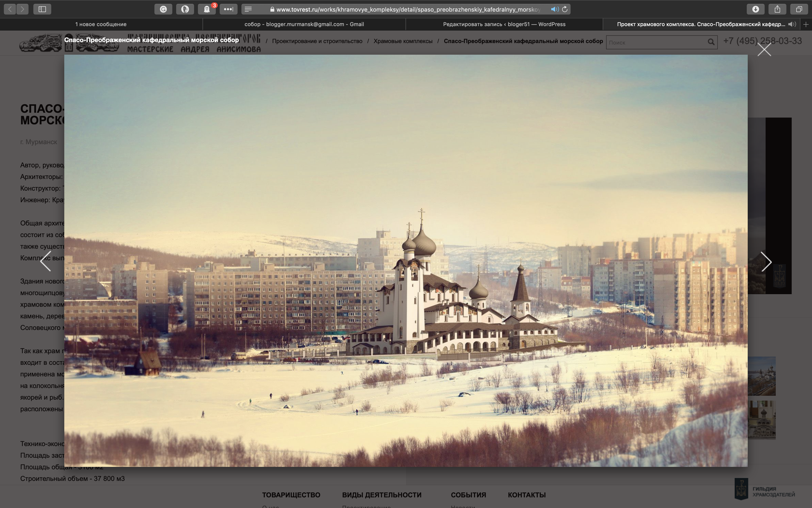
Task: Open the Grammarly extension icon
Action: coord(163,9)
